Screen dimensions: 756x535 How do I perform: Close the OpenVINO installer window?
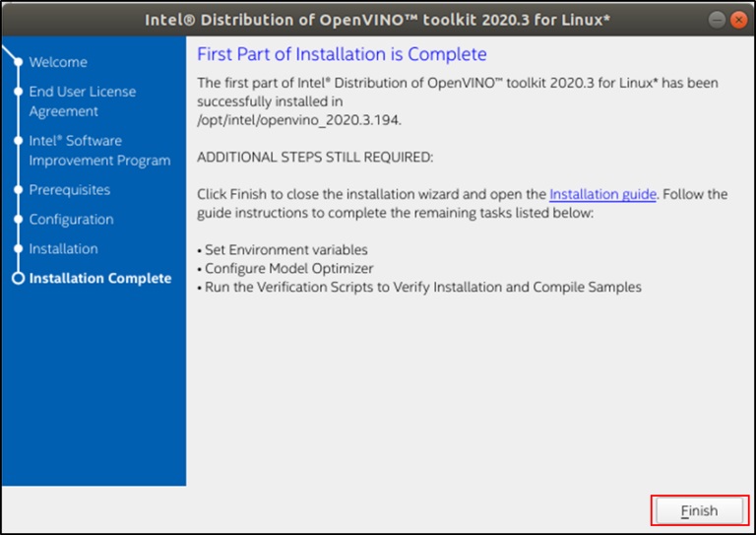click(x=738, y=20)
